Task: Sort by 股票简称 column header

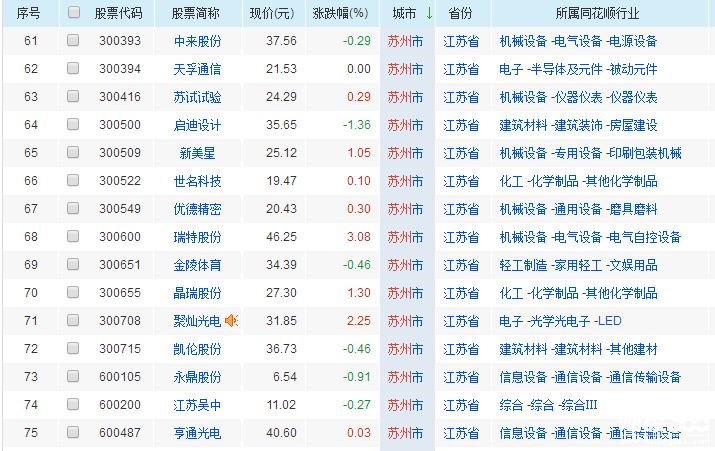Action: coord(196,14)
